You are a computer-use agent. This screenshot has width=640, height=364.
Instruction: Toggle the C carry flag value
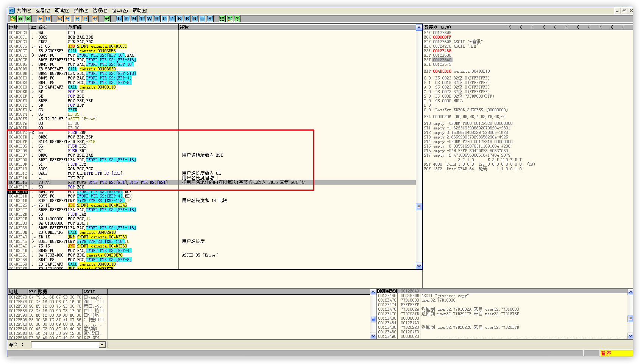(429, 78)
